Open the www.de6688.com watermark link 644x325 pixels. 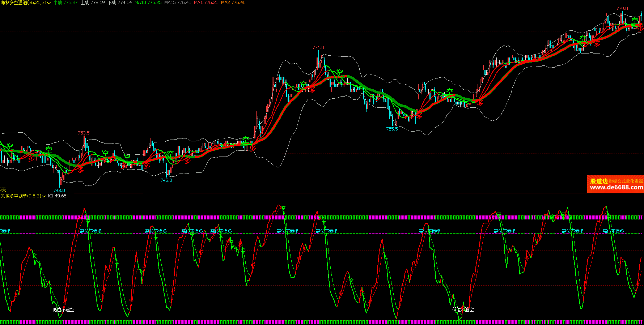pos(616,187)
